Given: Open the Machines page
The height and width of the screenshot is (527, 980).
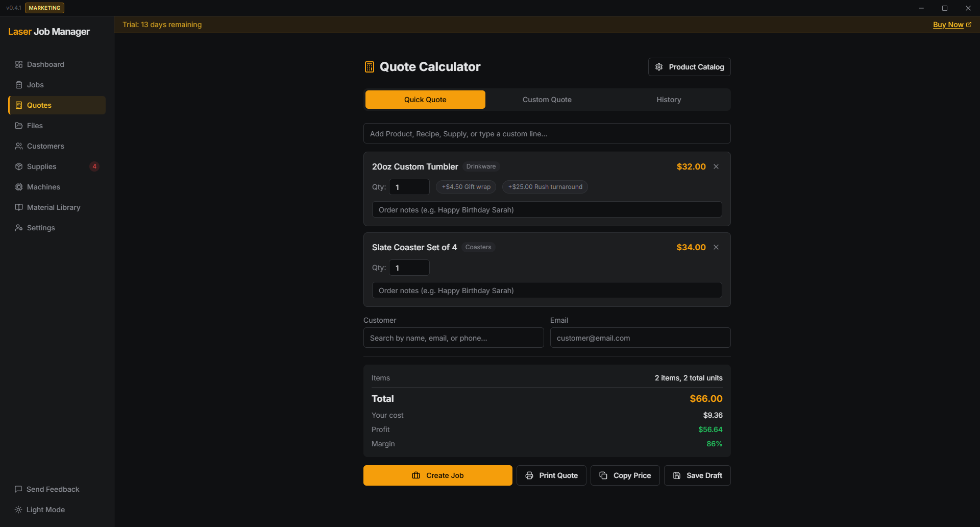Looking at the screenshot, I should tap(43, 187).
